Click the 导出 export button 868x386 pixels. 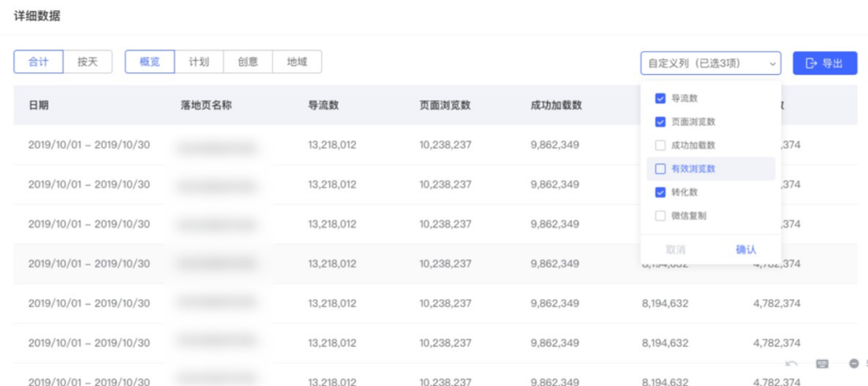tap(825, 64)
